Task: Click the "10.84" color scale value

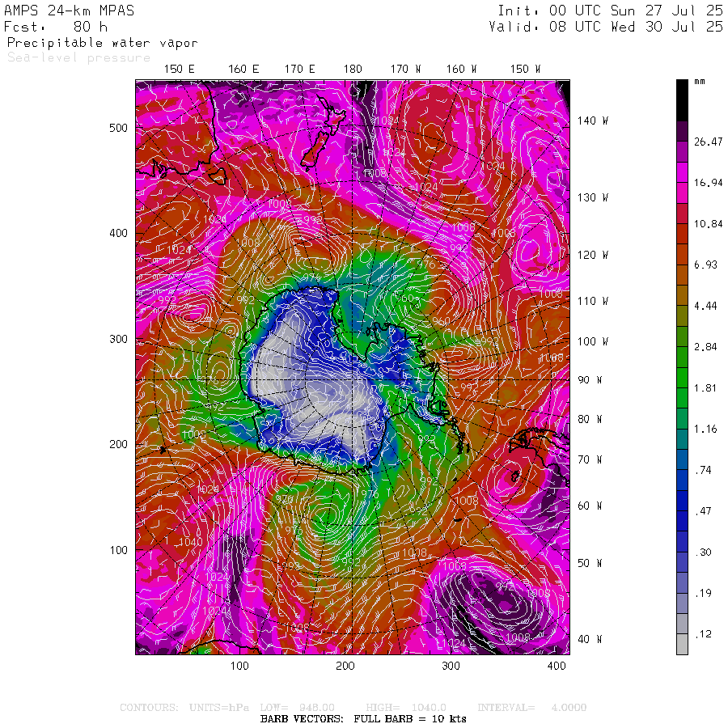Action: pos(709,224)
